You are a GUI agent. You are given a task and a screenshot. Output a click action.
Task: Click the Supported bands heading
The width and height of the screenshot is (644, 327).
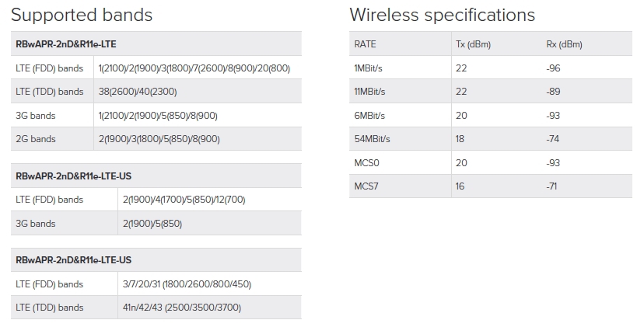tap(82, 15)
